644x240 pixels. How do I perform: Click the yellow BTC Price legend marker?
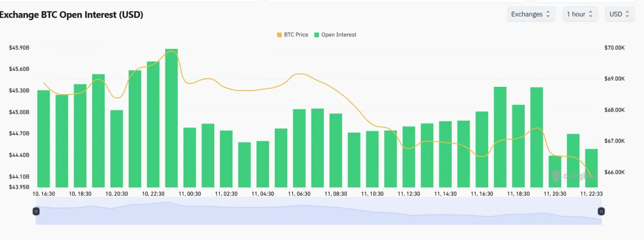point(279,35)
